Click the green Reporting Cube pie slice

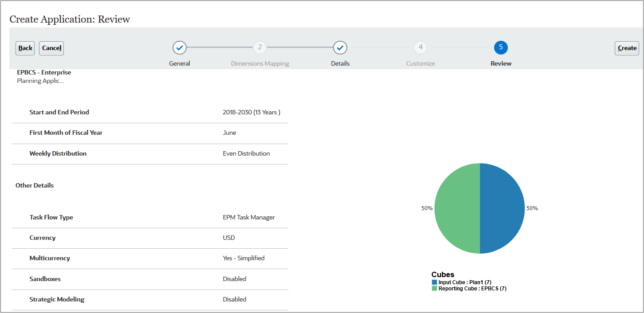click(457, 208)
